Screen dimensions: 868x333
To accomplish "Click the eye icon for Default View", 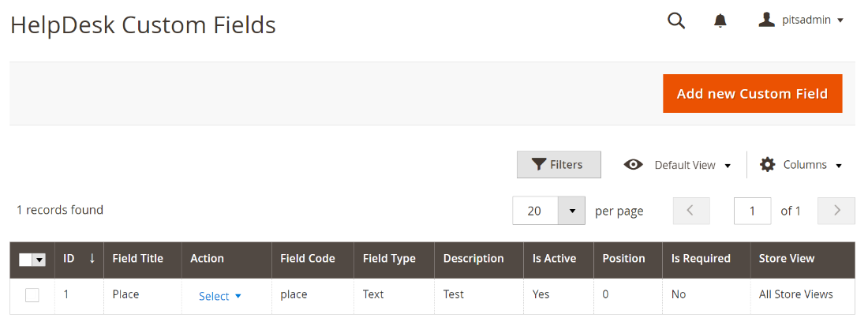I will (633, 165).
